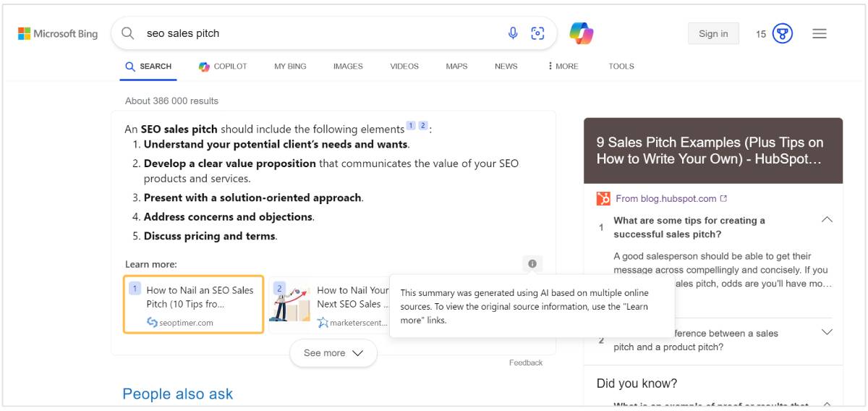This screenshot has width=868, height=411.
Task: Click the AI summary info icon
Action: 532,264
